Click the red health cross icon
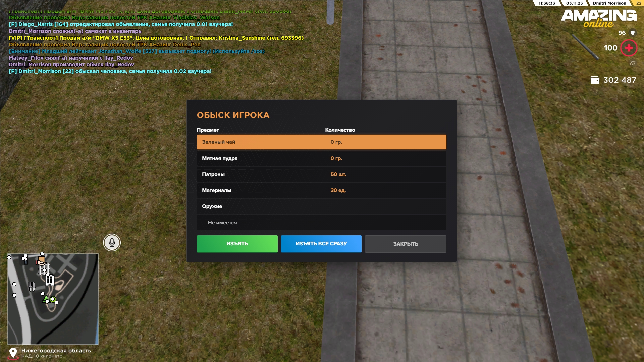The height and width of the screenshot is (362, 644). [629, 48]
